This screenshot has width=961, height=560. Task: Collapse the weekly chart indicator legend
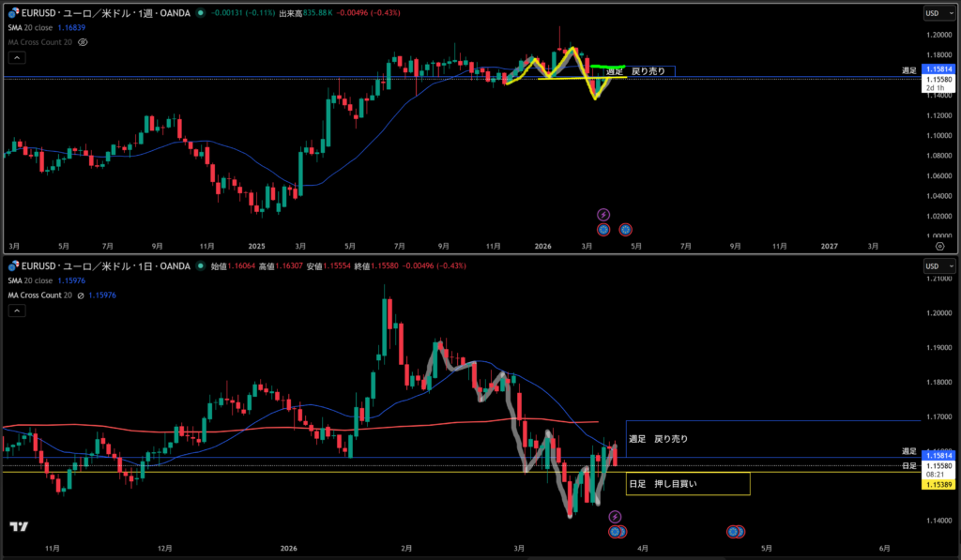pyautogui.click(x=15, y=58)
